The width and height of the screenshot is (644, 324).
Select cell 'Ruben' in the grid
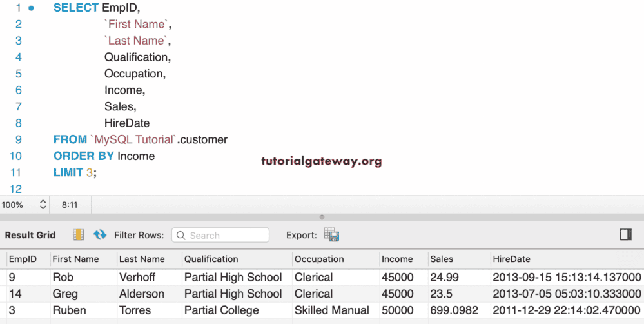[70, 310]
